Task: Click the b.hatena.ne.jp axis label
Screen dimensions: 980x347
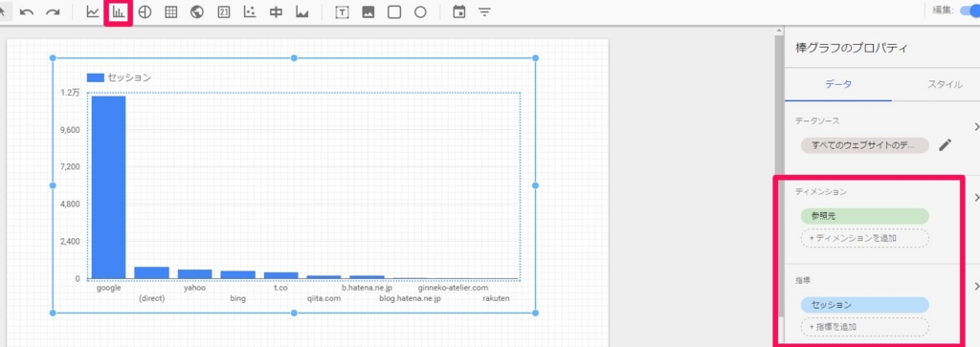Action: pos(367,288)
